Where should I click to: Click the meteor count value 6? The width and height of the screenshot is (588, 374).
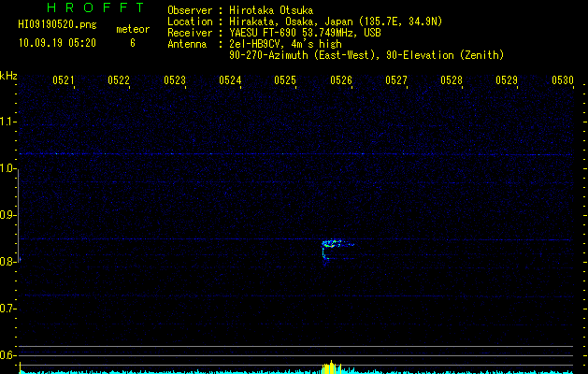(133, 43)
